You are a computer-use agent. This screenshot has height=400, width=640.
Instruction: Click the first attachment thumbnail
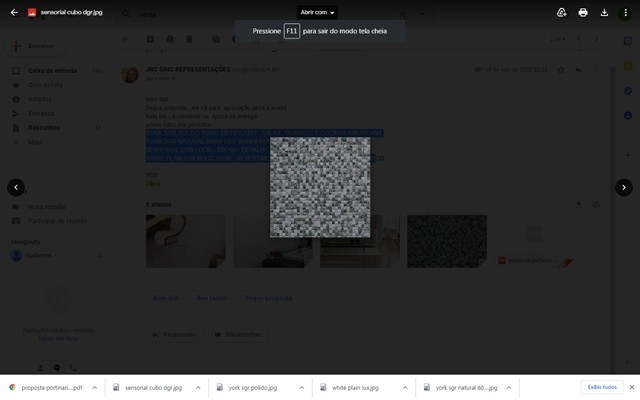pos(186,241)
